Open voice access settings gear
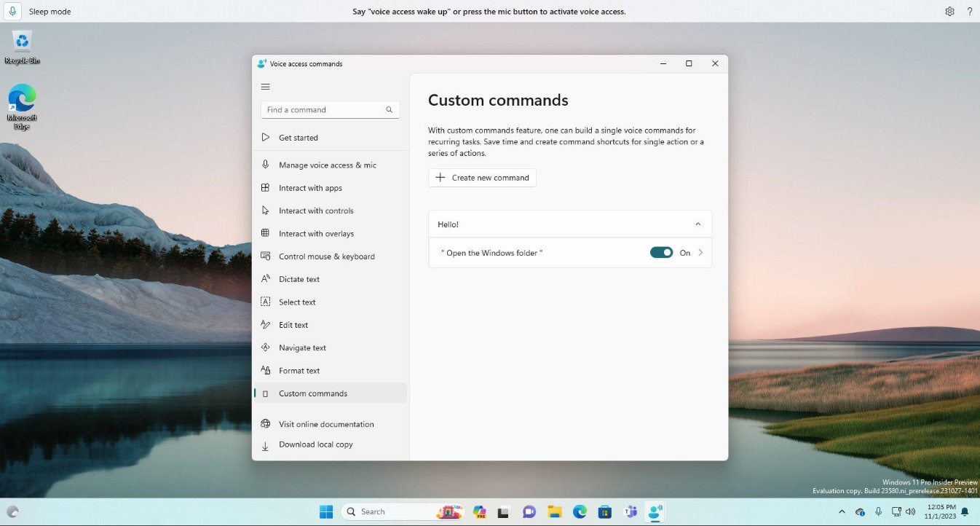The height and width of the screenshot is (526, 980). (949, 12)
